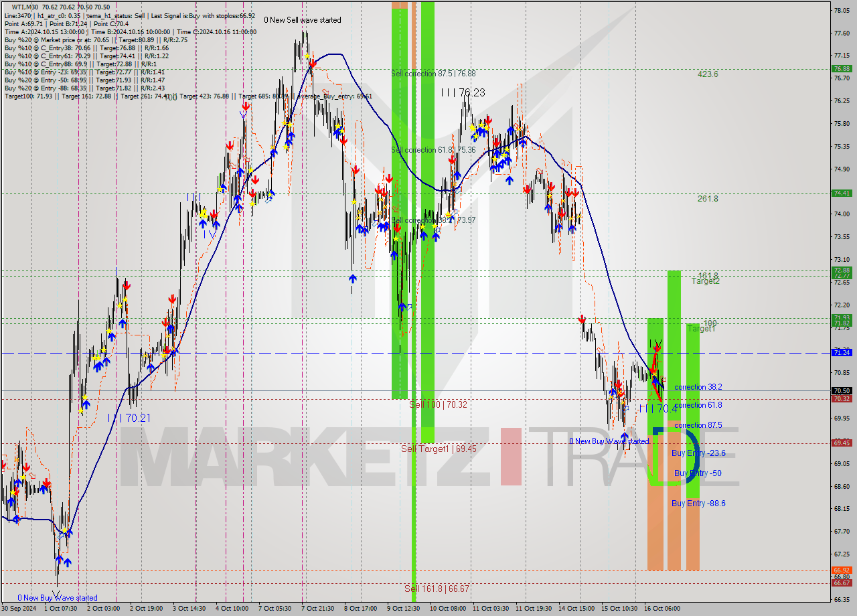
Task: Select the '261.8' Fibonacci level label
Action: (708, 199)
